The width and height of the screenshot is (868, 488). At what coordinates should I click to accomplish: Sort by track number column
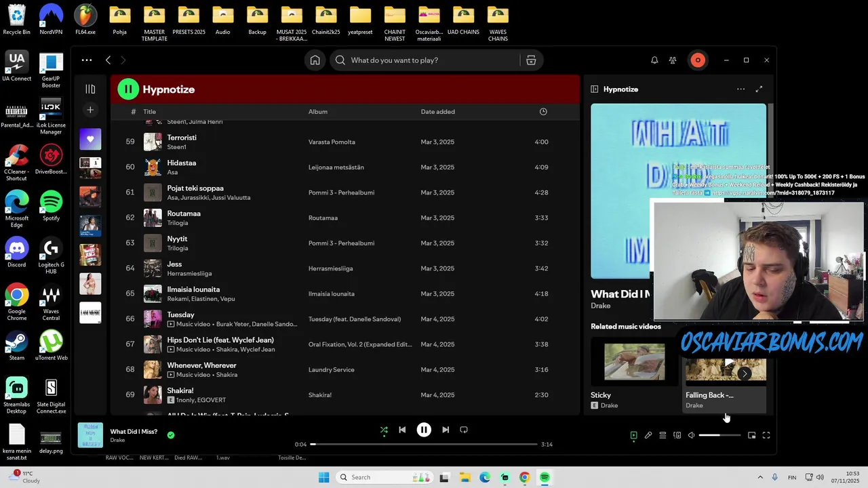(133, 112)
